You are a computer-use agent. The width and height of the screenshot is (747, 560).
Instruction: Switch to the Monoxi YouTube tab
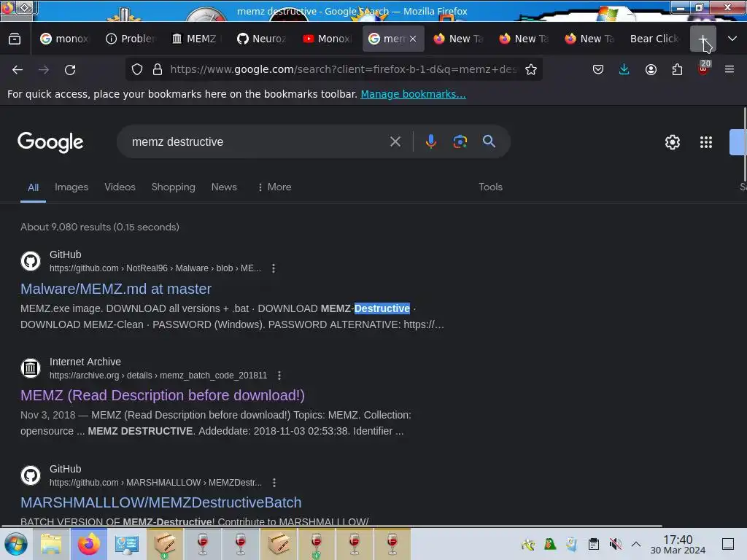(x=328, y=39)
